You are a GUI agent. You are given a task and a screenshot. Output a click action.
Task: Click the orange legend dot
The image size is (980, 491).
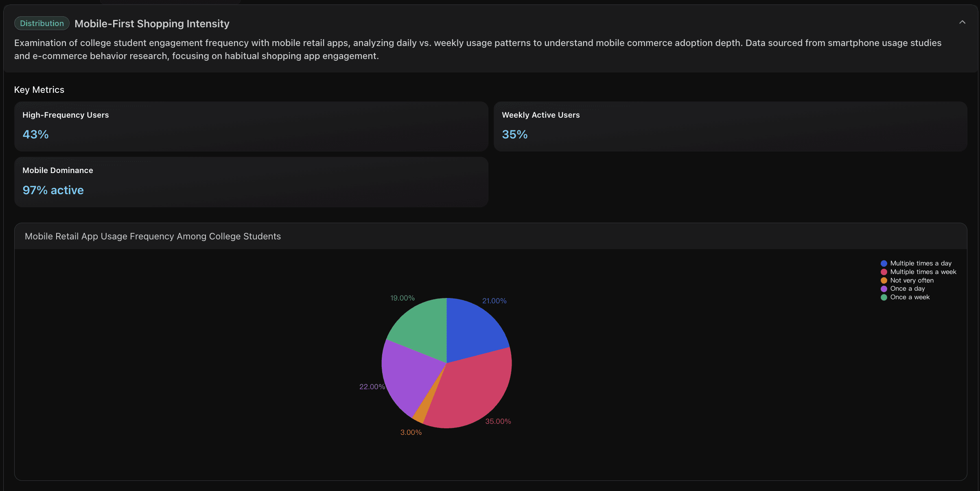tap(884, 281)
